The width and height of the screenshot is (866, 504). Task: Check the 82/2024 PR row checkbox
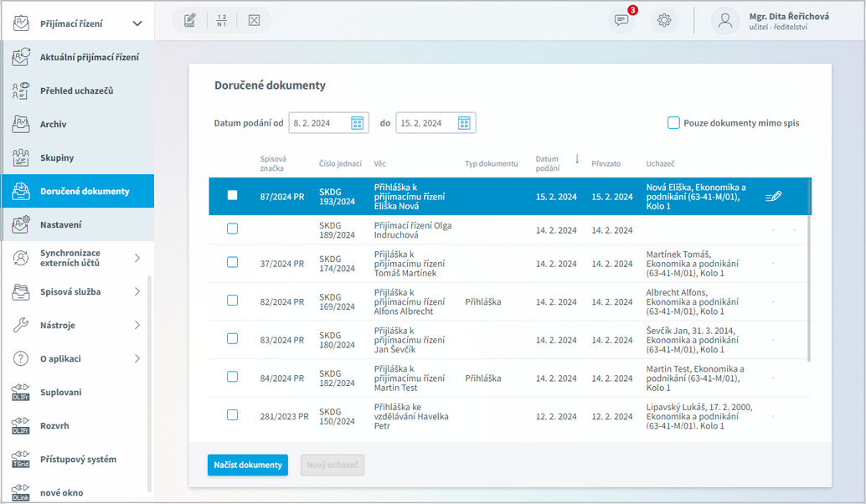[233, 301]
